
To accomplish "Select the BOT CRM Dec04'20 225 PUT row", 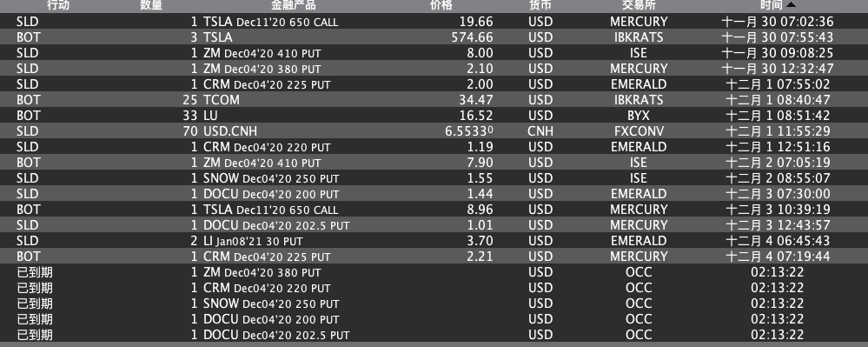I will 434,256.
